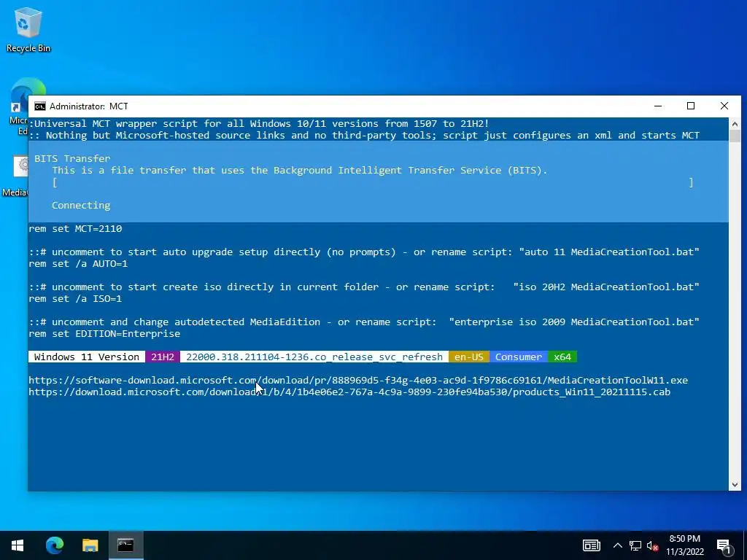Click the 'rem set MCT=2110' line

(75, 228)
